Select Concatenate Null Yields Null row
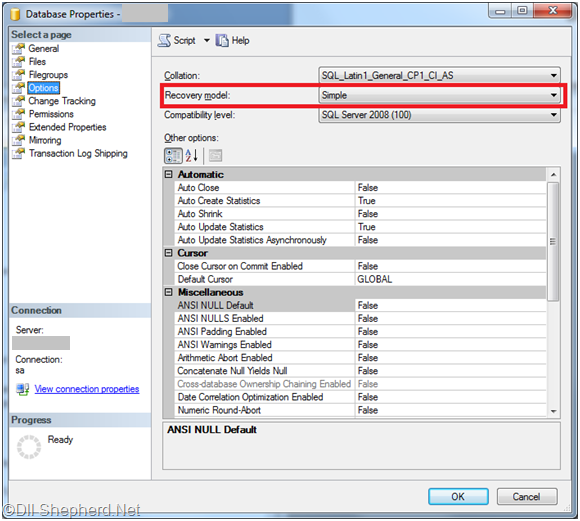580x521 pixels. coord(361,371)
